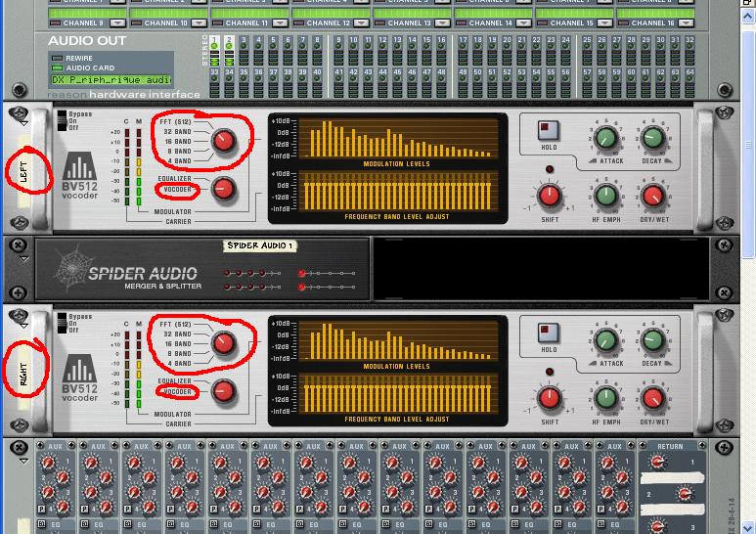Fold the Spider Audio device triangle
This screenshot has width=756, height=534.
coord(23,259)
